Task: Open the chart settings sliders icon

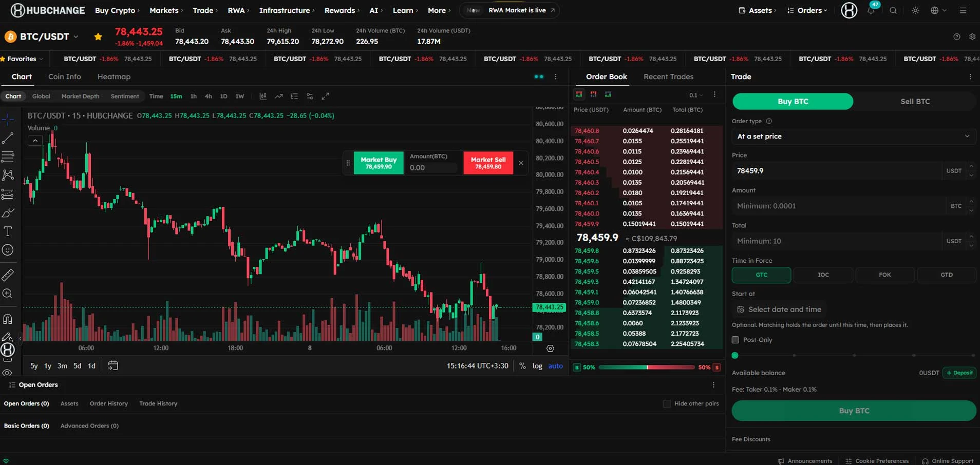Action: tap(310, 96)
